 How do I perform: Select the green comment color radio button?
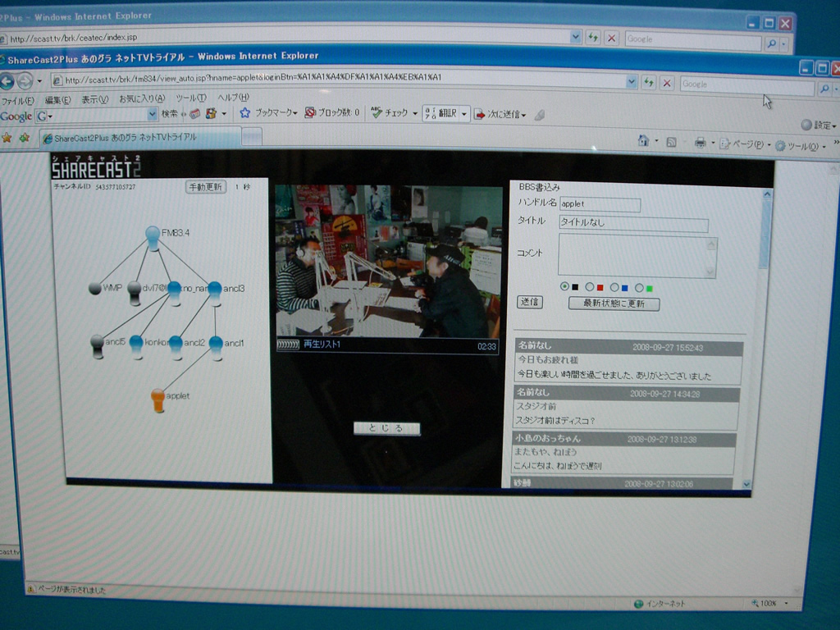(x=639, y=288)
